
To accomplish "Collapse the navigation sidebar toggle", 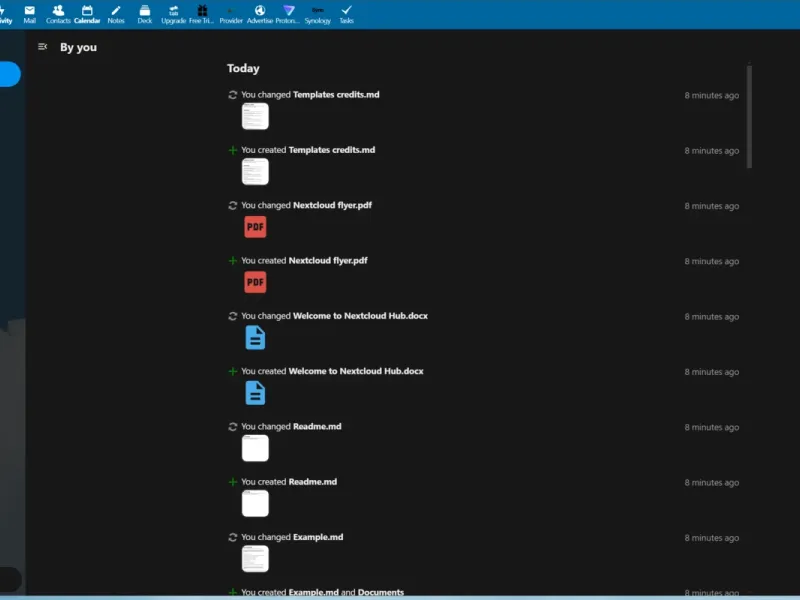I will point(42,47).
